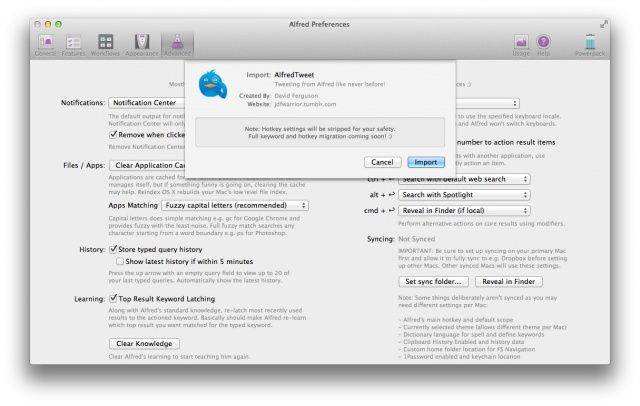Click the jdfwarrior.tumblr.com website text

[x=305, y=104]
